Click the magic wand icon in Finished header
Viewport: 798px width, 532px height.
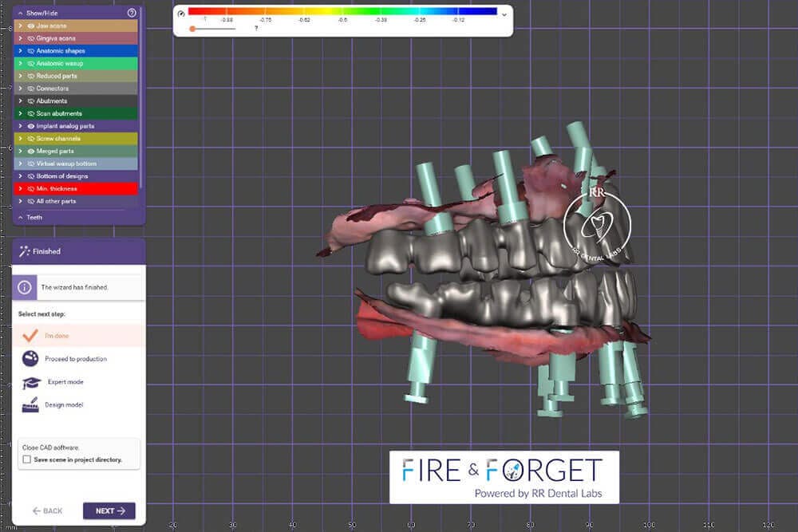tap(24, 251)
